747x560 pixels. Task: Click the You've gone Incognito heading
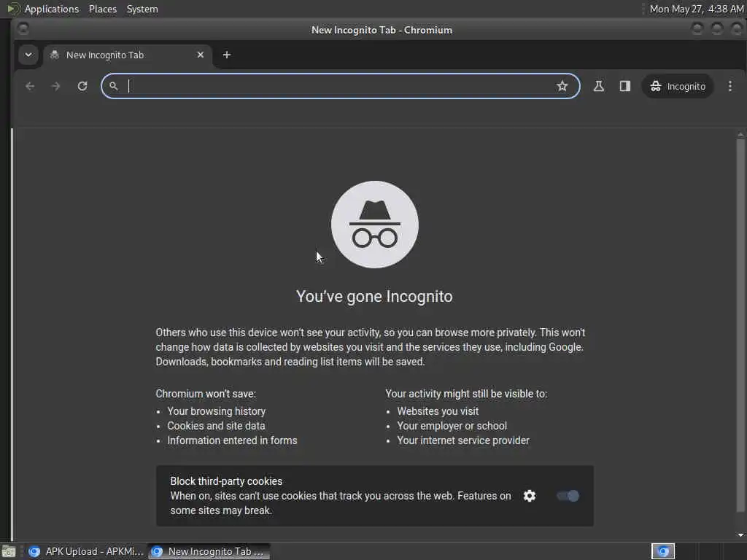click(x=374, y=296)
